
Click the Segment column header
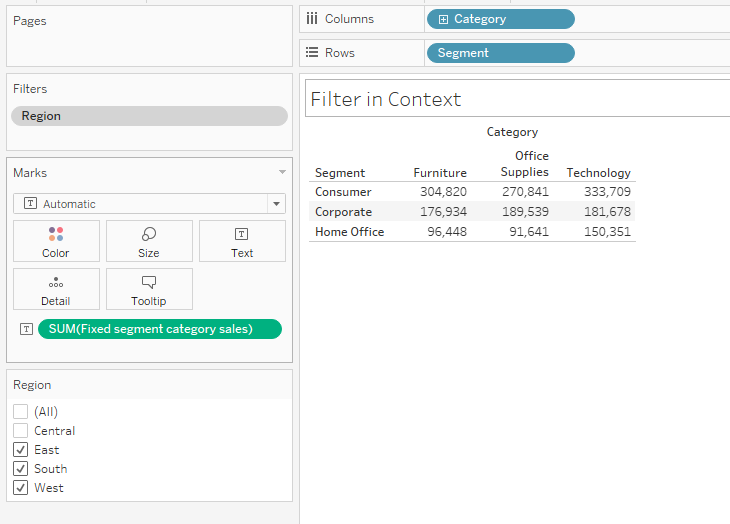[340, 173]
